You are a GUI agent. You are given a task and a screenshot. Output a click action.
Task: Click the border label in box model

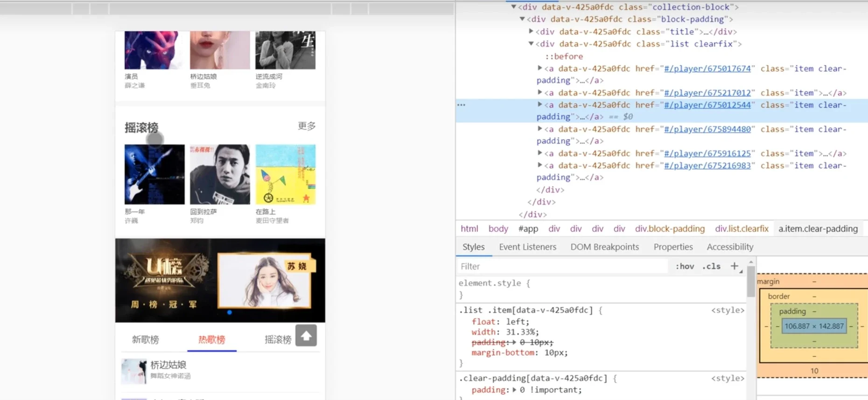[779, 296]
